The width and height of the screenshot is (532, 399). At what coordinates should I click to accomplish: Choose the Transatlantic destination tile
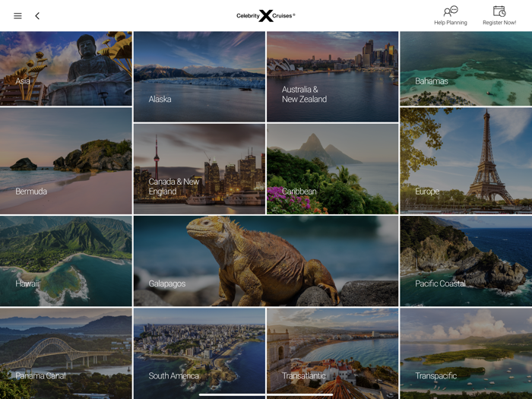click(x=333, y=353)
